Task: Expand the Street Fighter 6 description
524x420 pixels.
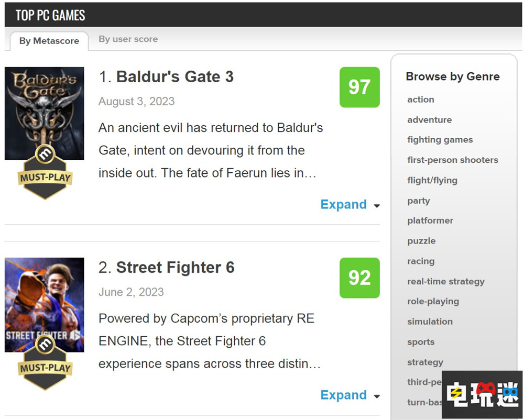Action: 344,395
